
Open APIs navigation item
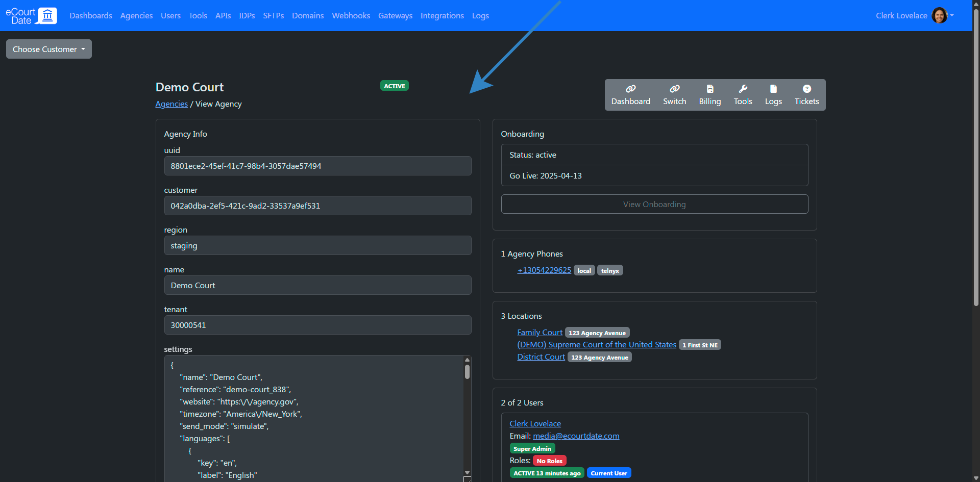click(223, 16)
